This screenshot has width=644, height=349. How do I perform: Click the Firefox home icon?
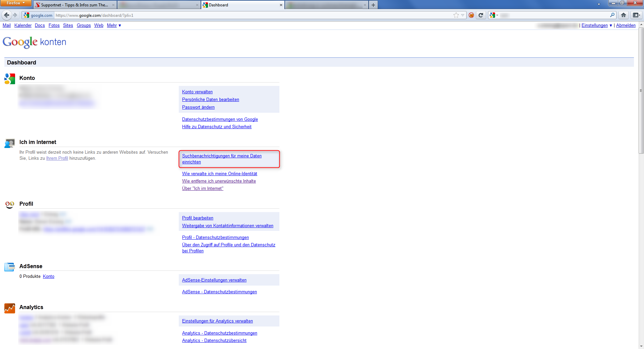point(623,15)
